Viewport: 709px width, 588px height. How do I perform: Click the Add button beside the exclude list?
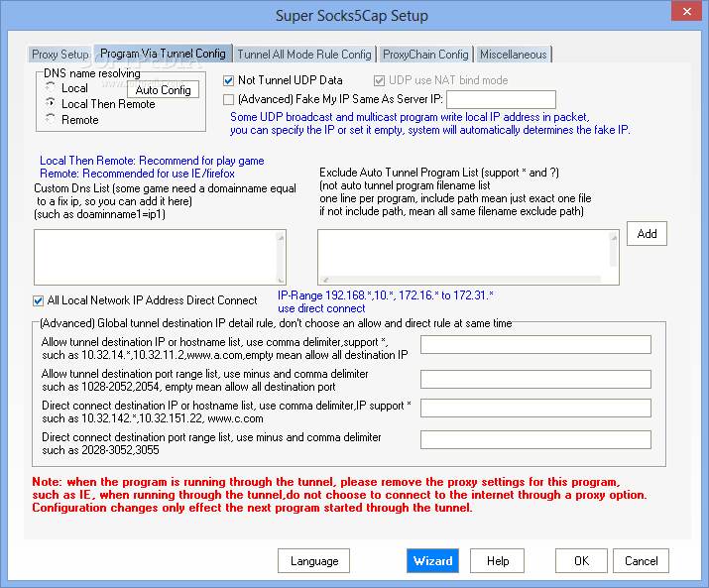(647, 233)
